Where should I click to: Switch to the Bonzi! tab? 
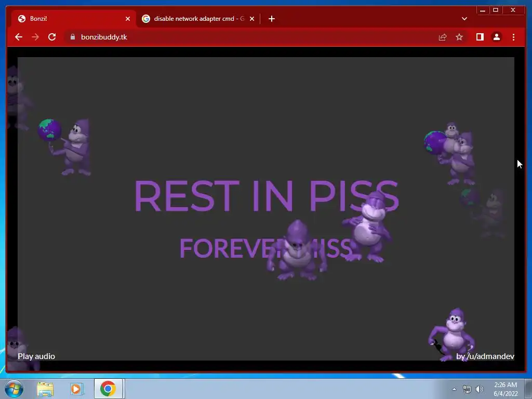tap(74, 19)
